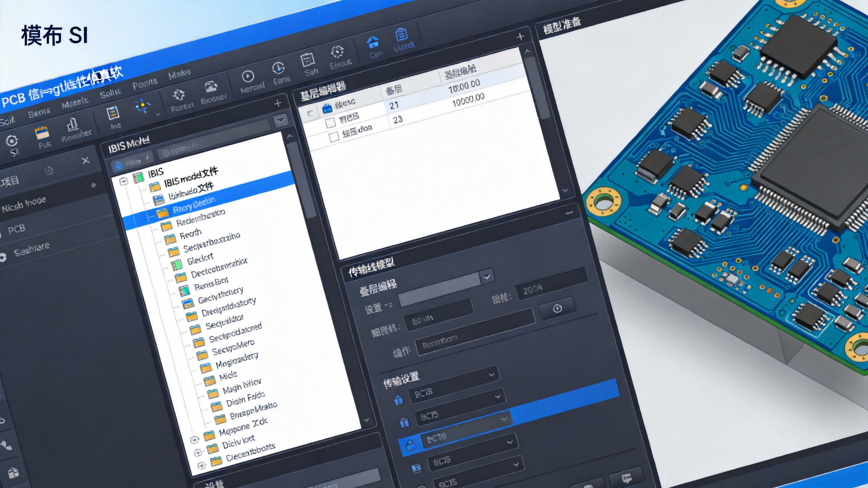Click the Renuher toolbar icon
This screenshot has width=868, height=488.
[73, 125]
